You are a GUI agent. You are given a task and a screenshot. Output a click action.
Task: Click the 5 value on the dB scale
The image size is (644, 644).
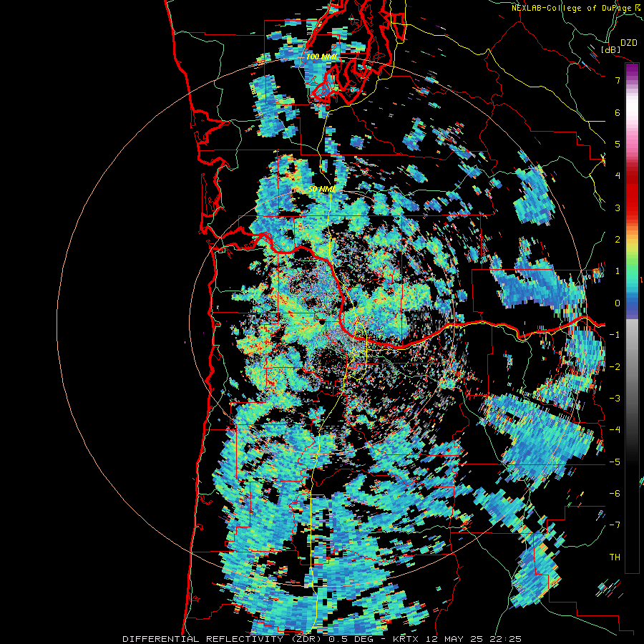pos(618,144)
